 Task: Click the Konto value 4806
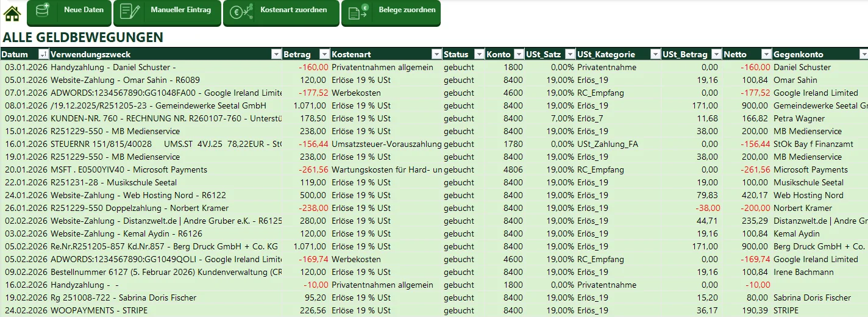[505, 169]
